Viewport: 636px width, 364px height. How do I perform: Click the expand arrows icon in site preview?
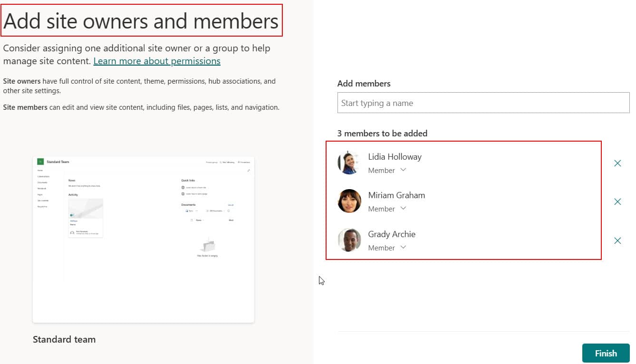coord(249,171)
